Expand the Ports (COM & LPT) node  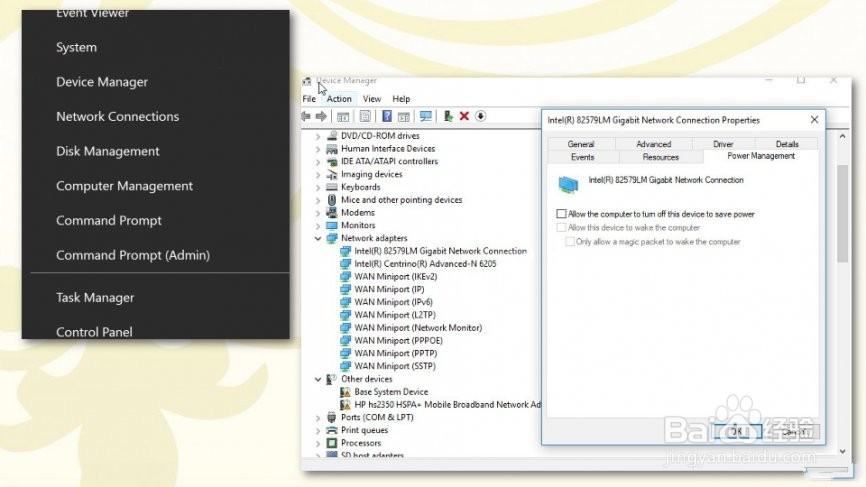coord(318,417)
